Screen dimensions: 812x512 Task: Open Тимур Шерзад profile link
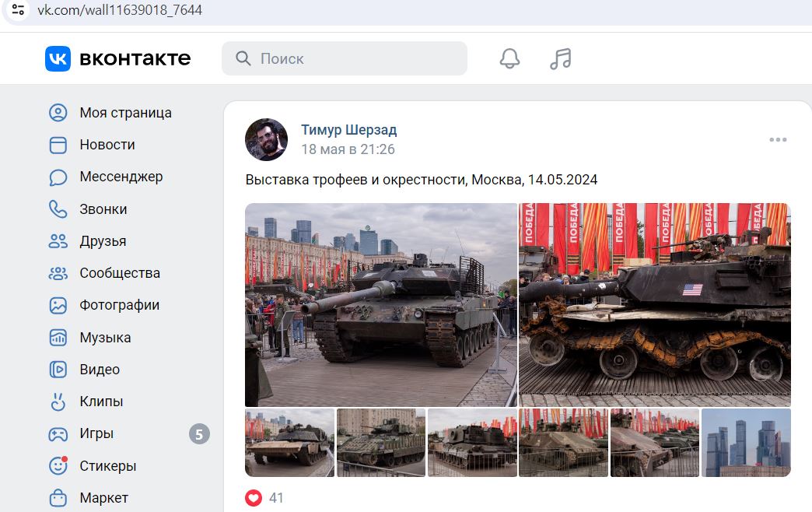[x=349, y=129]
